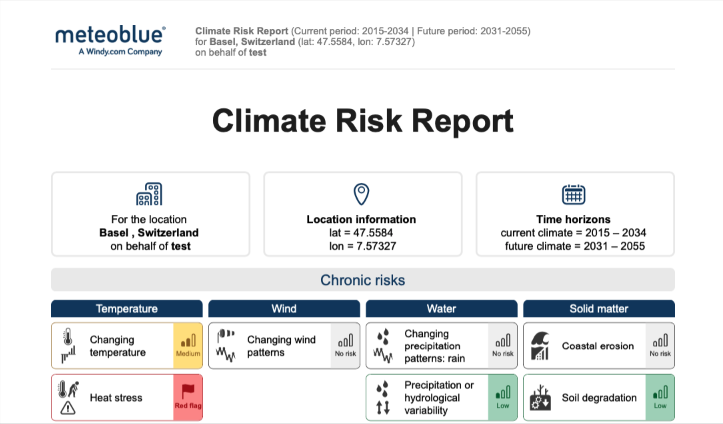Select the Water column header
Image resolution: width=723 pixels, height=424 pixels.
click(442, 309)
